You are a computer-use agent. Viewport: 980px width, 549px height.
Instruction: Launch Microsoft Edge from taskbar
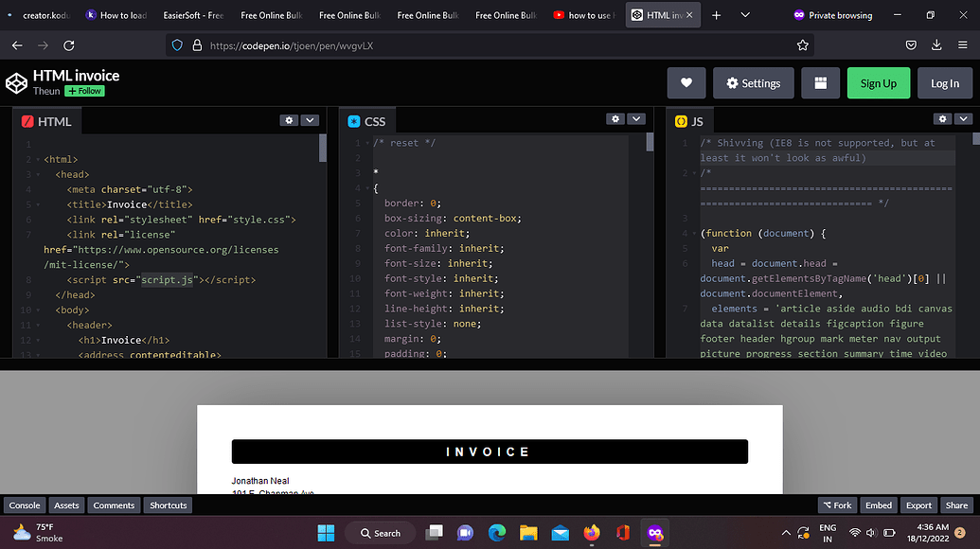[x=497, y=534]
